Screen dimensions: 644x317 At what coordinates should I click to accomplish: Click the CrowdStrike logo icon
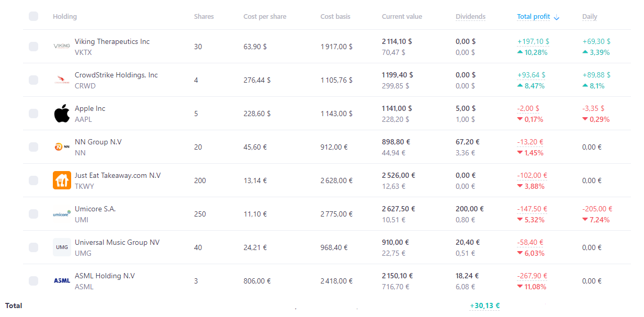pos(62,80)
